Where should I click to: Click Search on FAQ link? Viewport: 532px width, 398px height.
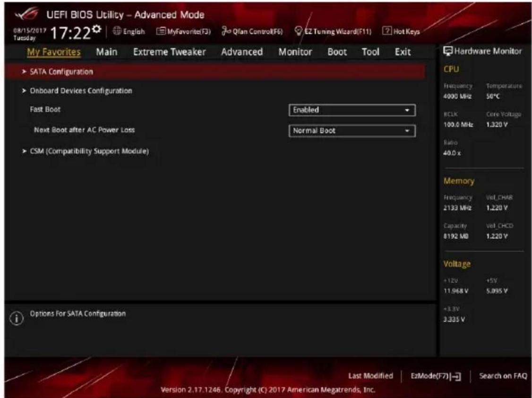tap(503, 376)
